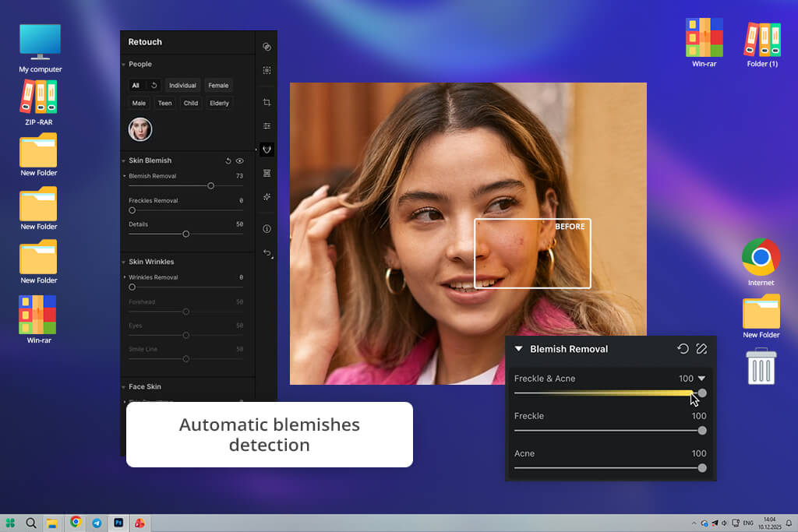Click the ENG language indicator
798x532 pixels.
pyautogui.click(x=748, y=523)
